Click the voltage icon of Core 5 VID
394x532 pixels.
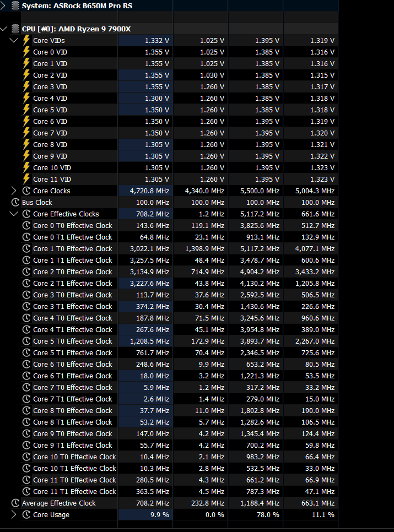point(26,110)
